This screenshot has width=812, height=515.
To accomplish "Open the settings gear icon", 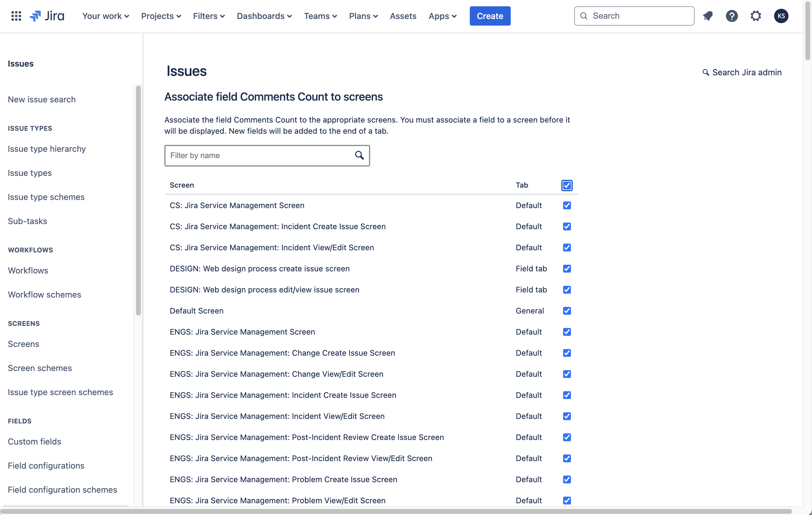I will 756,16.
